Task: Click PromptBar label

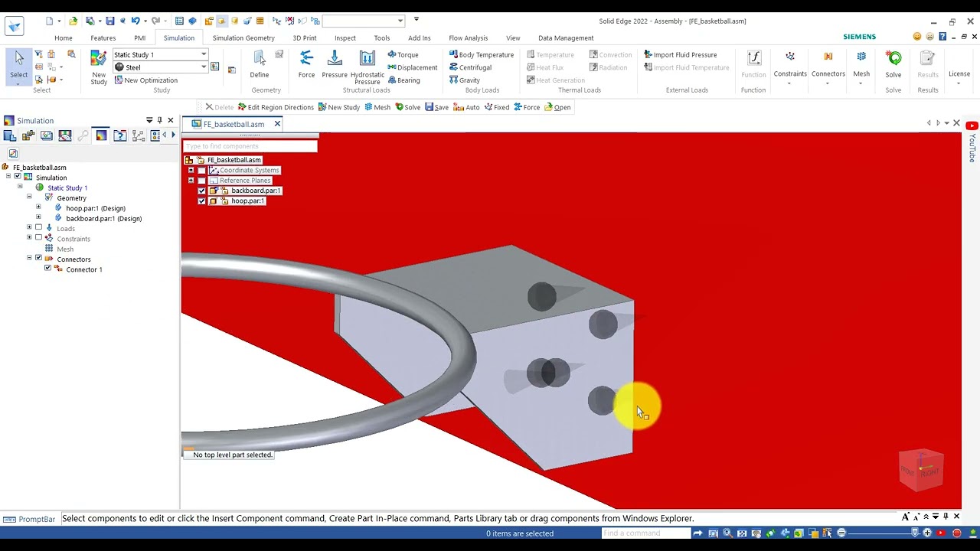Action: point(37,519)
